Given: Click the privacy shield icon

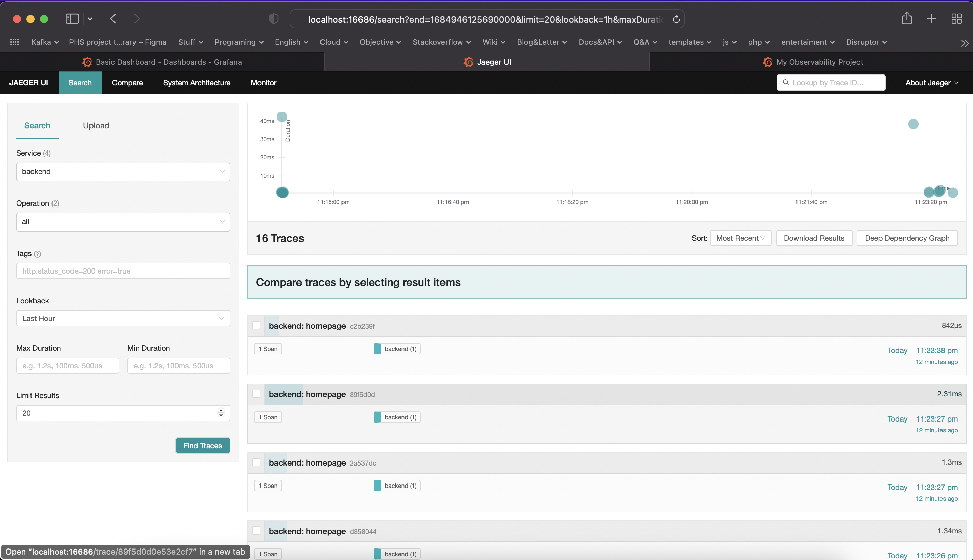Looking at the screenshot, I should [x=273, y=19].
